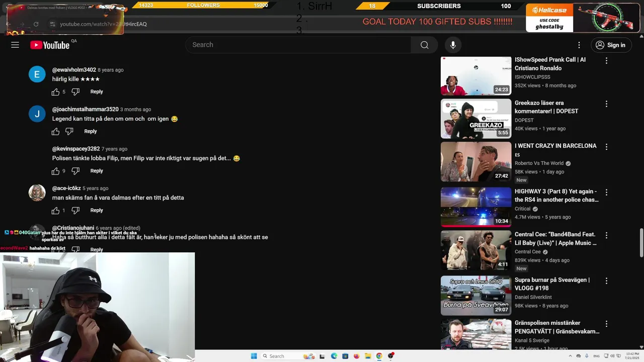Open the Roberto Vs The World channel
This screenshot has width=644, height=362.
tap(539, 163)
